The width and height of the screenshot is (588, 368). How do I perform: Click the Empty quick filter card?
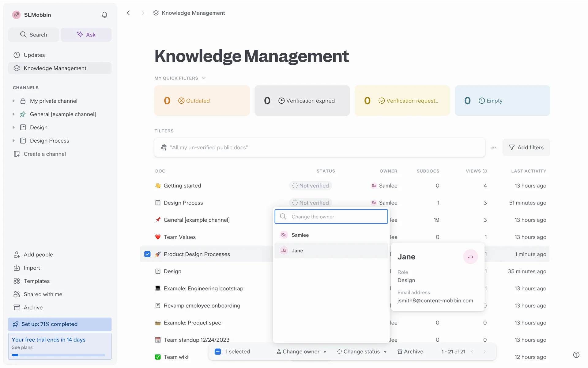(502, 101)
